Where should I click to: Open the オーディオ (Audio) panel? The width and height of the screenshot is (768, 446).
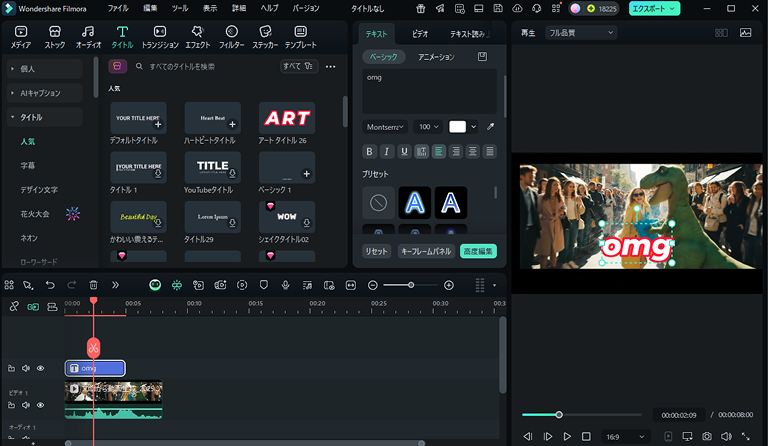click(x=88, y=37)
